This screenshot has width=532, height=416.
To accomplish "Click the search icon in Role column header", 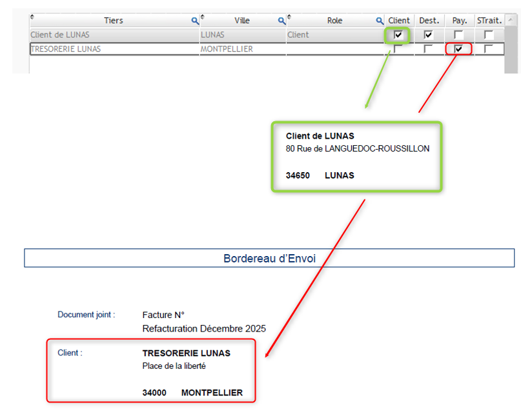I will (380, 21).
